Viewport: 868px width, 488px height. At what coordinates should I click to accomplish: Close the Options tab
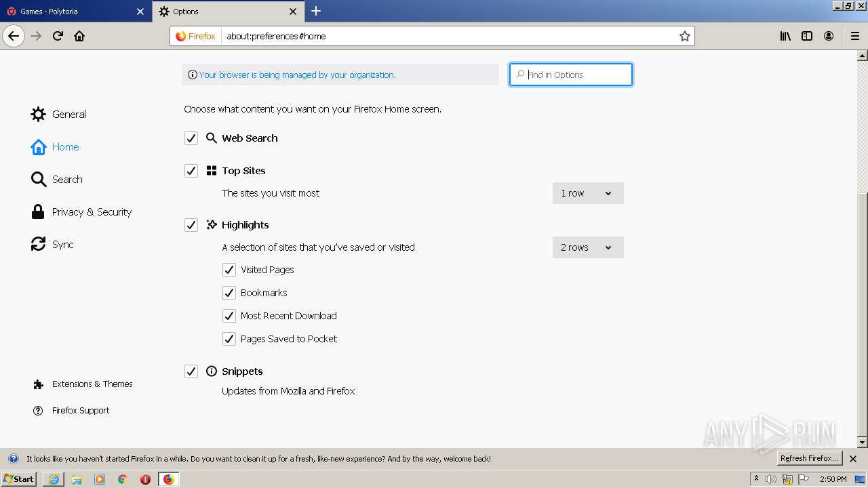pyautogui.click(x=293, y=12)
